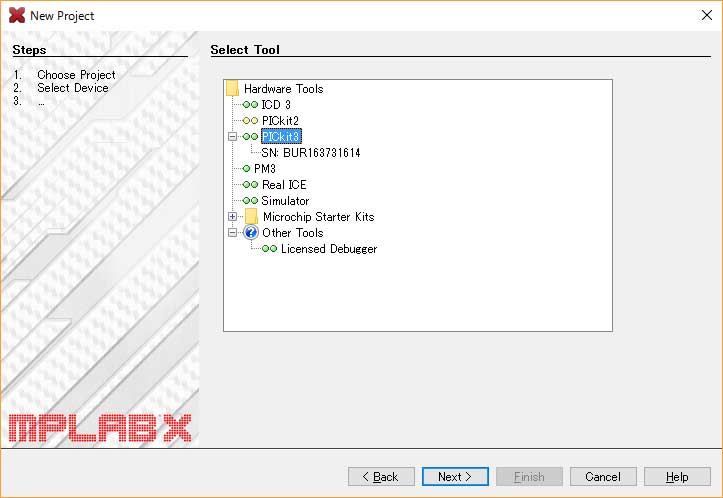The width and height of the screenshot is (723, 498).
Task: Collapse the Other Tools node
Action: coord(232,232)
